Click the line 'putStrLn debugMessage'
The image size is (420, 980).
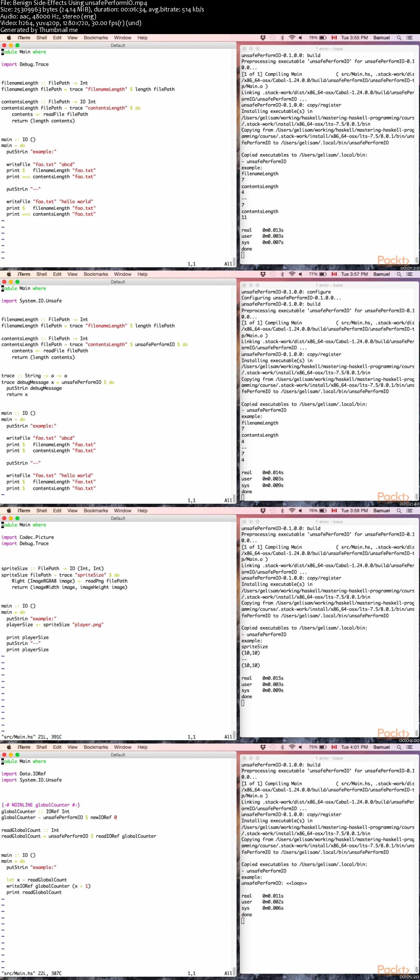click(x=34, y=388)
